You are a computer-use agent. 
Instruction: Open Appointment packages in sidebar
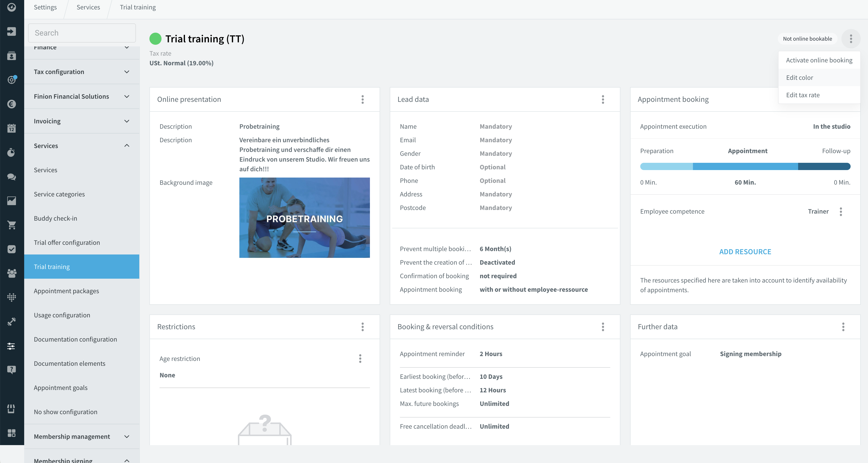(x=82, y=291)
